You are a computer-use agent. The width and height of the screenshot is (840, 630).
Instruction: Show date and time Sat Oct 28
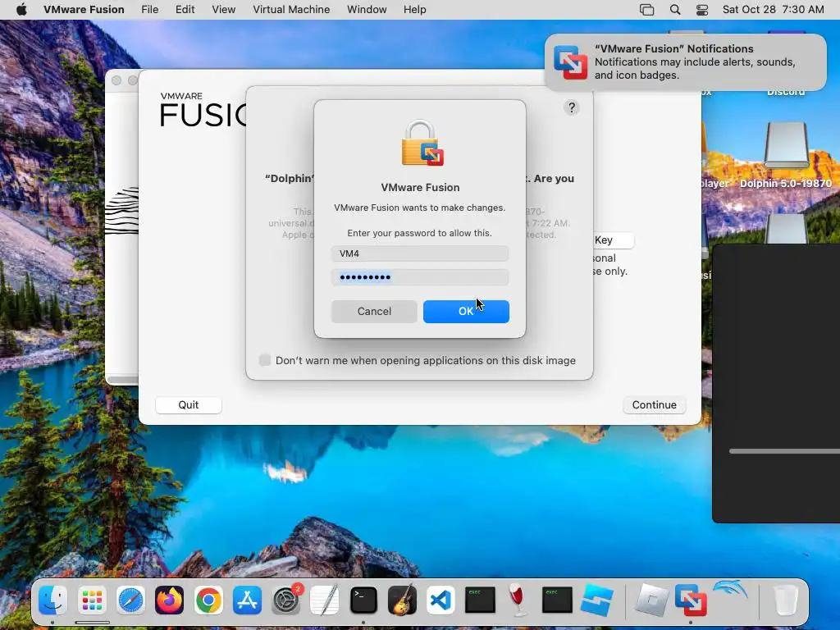click(x=773, y=10)
